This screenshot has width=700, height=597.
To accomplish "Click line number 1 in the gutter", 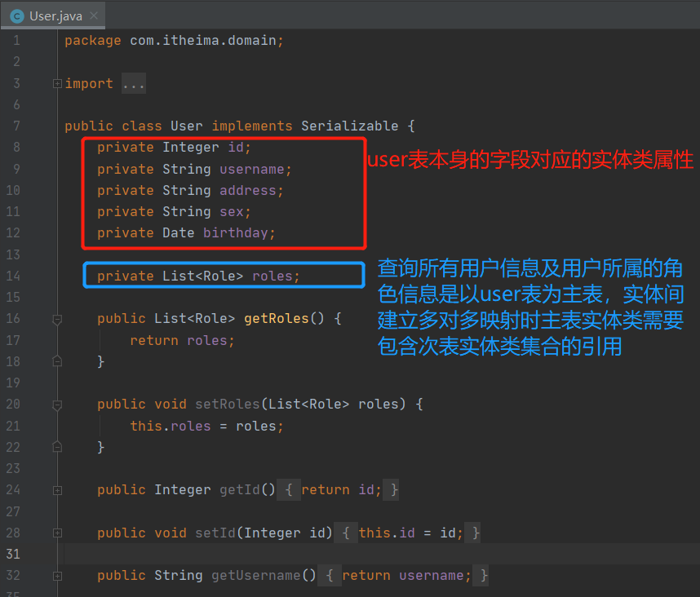I will [x=16, y=41].
